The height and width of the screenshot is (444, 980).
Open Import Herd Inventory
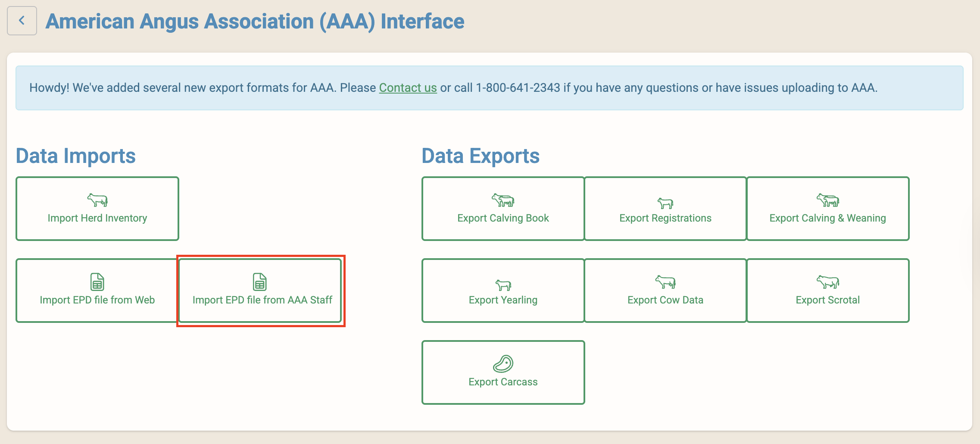point(97,209)
